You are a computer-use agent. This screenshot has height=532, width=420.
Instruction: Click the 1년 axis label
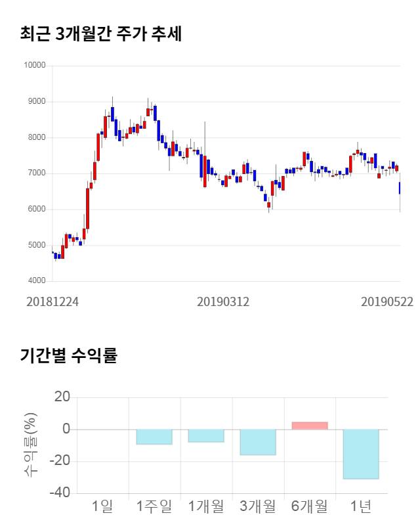click(361, 506)
